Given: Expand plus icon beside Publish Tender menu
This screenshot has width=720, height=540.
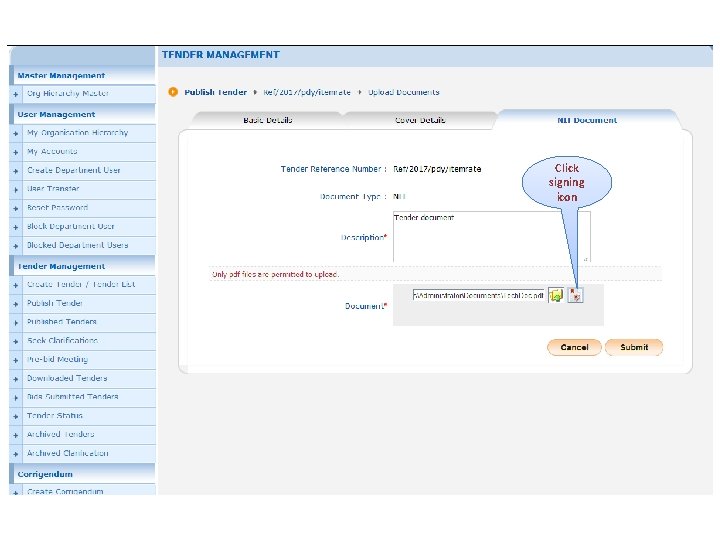Looking at the screenshot, I should click(x=16, y=304).
